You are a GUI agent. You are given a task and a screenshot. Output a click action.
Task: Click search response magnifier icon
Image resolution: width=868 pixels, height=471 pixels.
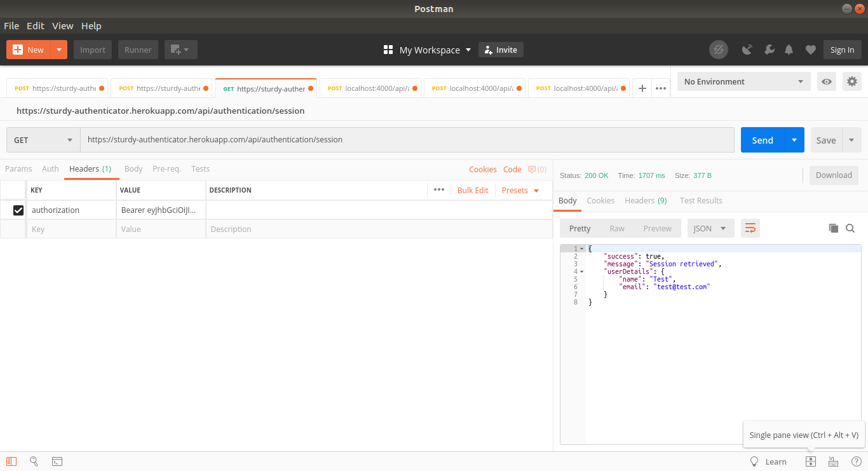(x=850, y=228)
